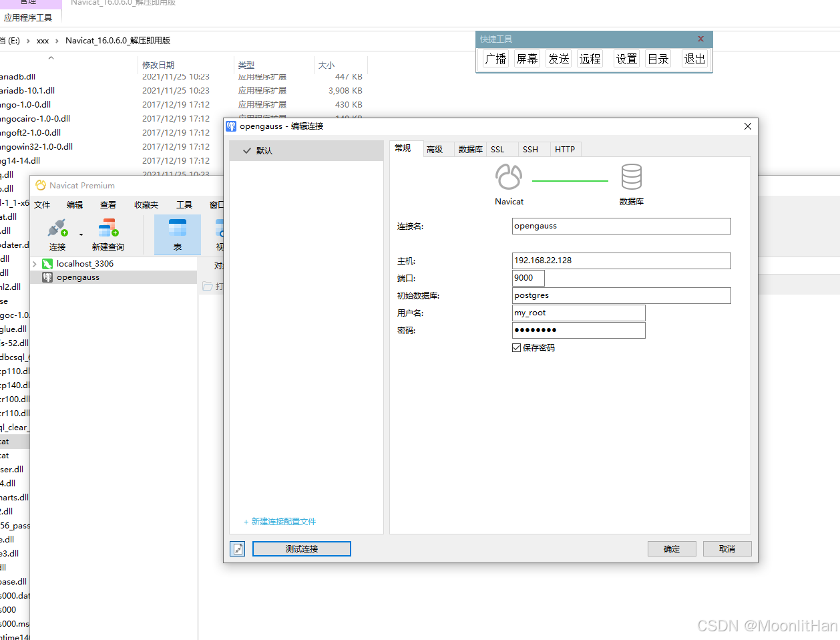Switch to the 高级 tab

[437, 149]
